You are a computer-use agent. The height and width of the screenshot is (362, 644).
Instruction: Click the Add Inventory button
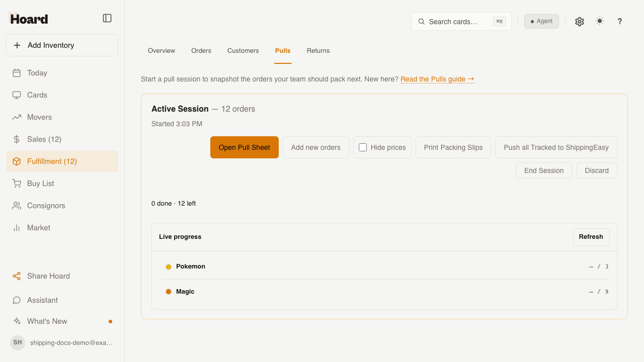tap(62, 45)
